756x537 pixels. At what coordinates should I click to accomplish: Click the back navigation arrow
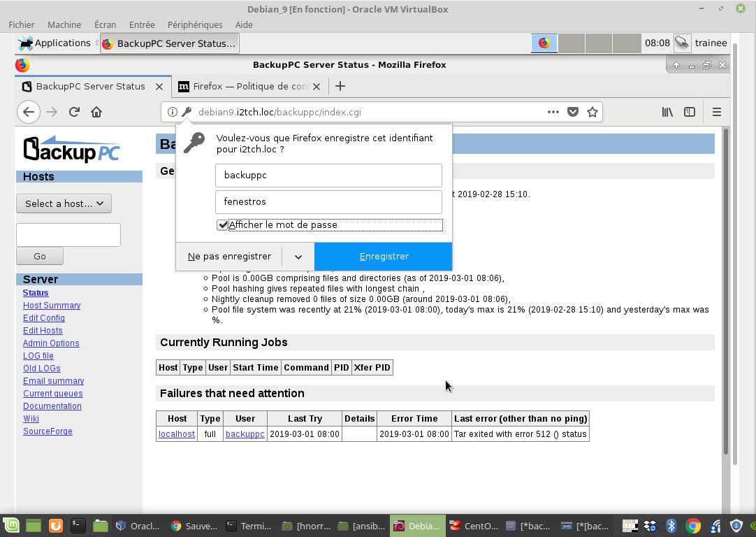tap(28, 112)
